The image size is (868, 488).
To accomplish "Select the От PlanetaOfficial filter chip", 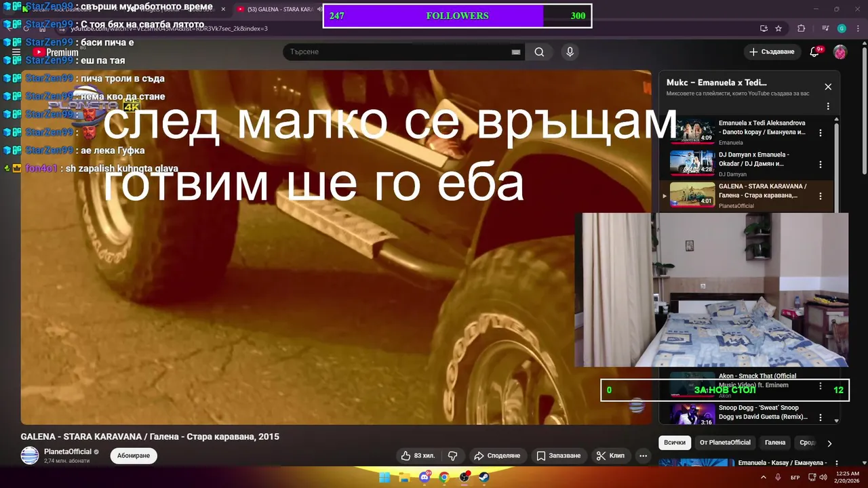I will (726, 443).
